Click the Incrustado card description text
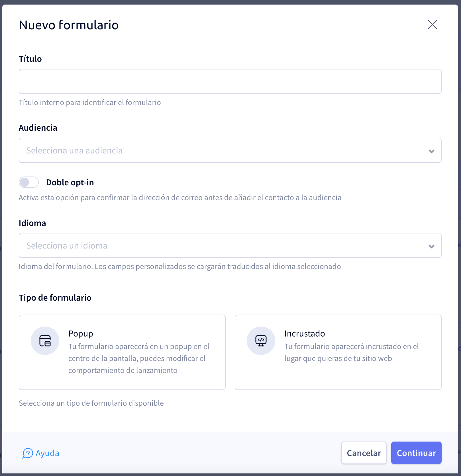Image resolution: width=461 pixels, height=476 pixels. [351, 352]
